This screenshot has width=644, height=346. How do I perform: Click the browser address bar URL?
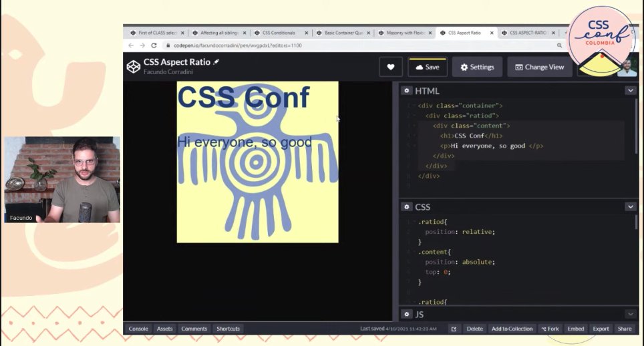point(238,45)
